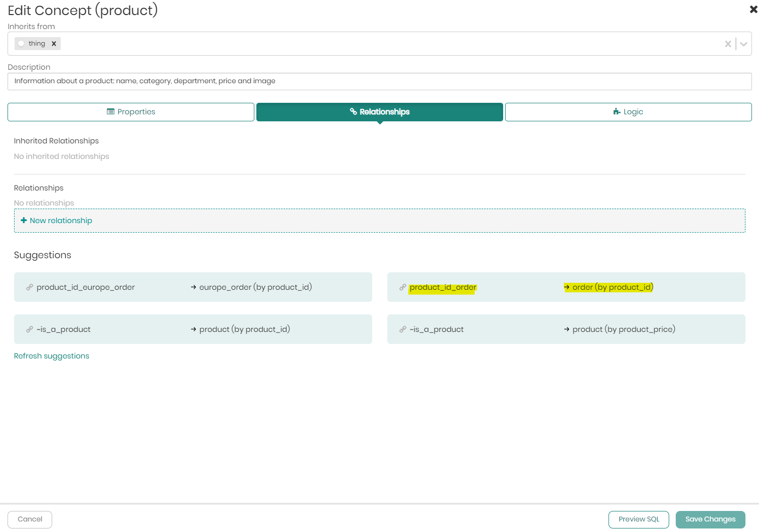The image size is (759, 532).
Task: Clear all Inherits from selections
Action: pos(727,44)
